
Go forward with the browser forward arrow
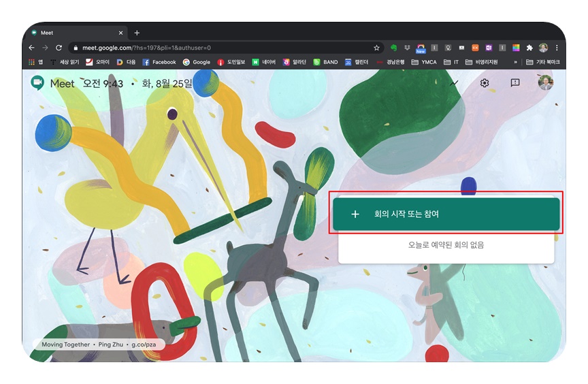click(x=45, y=48)
